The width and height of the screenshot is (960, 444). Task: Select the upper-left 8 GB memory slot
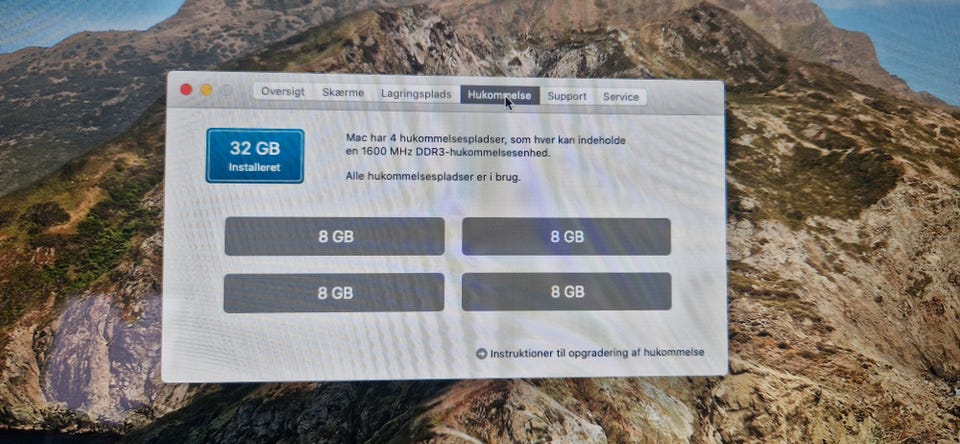(334, 236)
